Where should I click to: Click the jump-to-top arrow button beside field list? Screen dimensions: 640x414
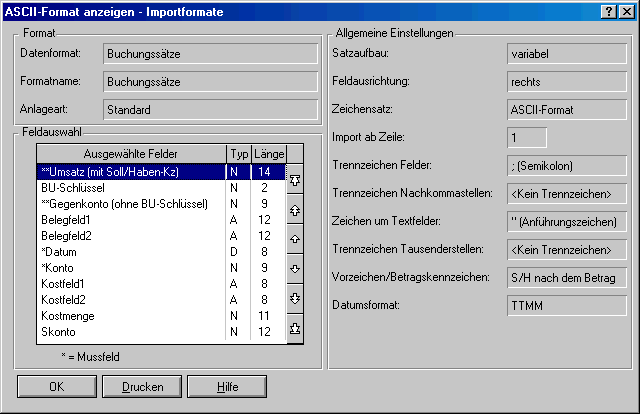click(294, 181)
